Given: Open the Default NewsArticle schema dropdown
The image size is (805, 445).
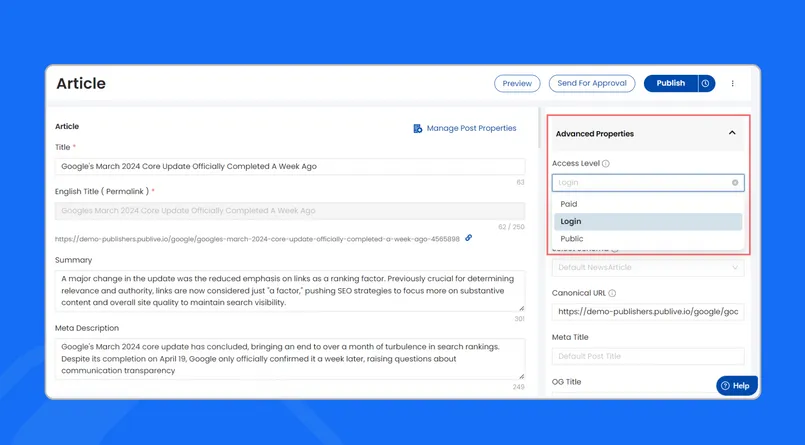Looking at the screenshot, I should [x=648, y=268].
